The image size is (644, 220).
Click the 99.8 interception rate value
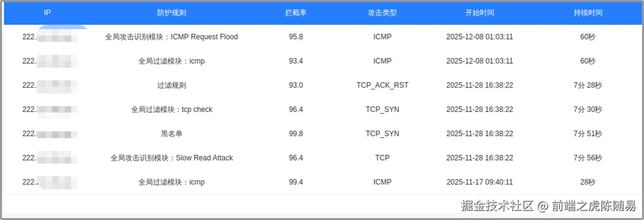296,133
